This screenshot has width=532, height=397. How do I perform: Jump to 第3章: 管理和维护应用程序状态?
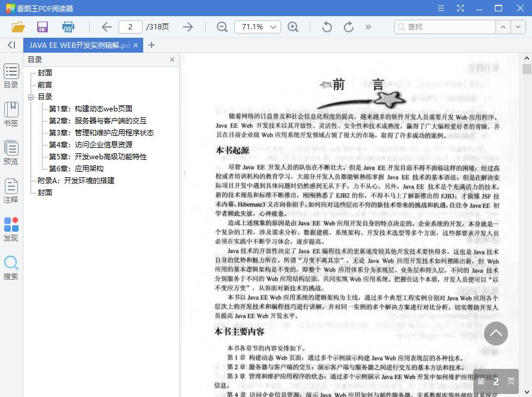101,132
